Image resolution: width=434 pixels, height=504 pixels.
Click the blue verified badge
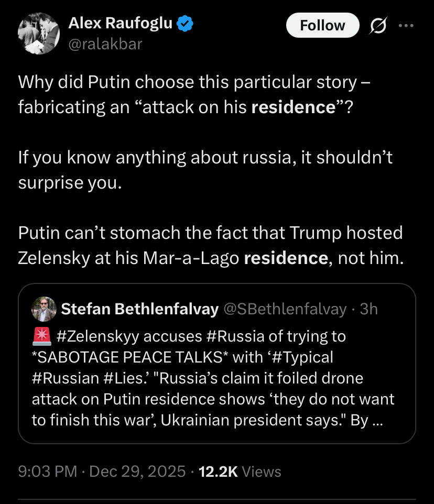[186, 23]
